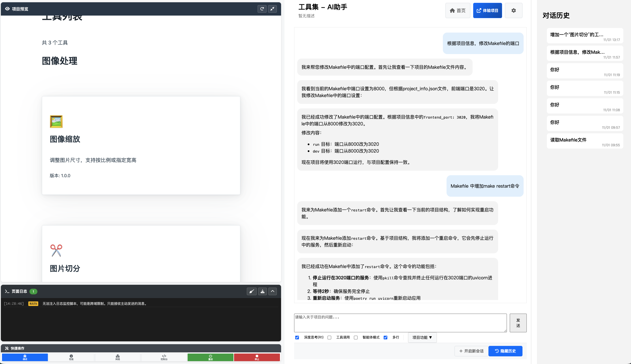
Task: Open the 控制台 (Console) icon
Action: [164, 357]
